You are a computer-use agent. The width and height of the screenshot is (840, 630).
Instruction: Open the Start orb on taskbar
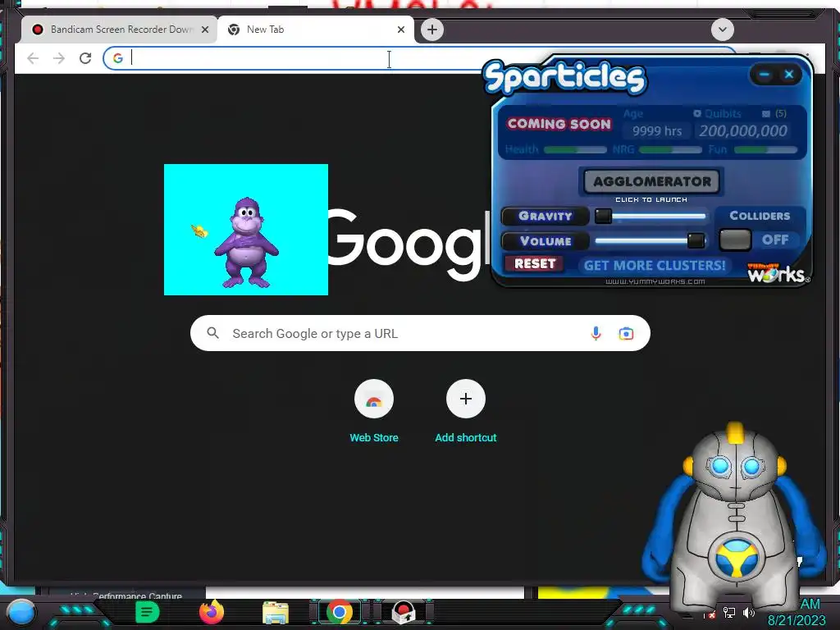pyautogui.click(x=21, y=612)
